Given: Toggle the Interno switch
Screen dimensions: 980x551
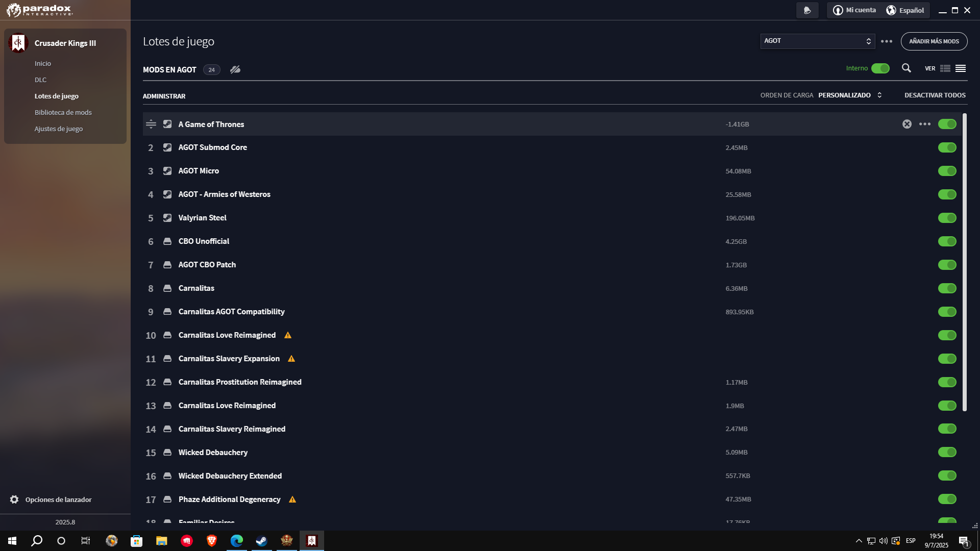Looking at the screenshot, I should pyautogui.click(x=880, y=68).
